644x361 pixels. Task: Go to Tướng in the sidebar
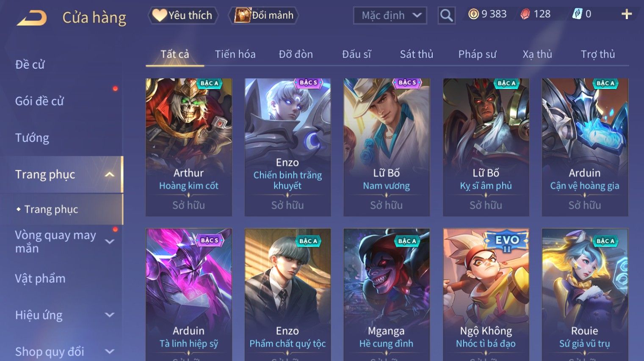pyautogui.click(x=32, y=138)
